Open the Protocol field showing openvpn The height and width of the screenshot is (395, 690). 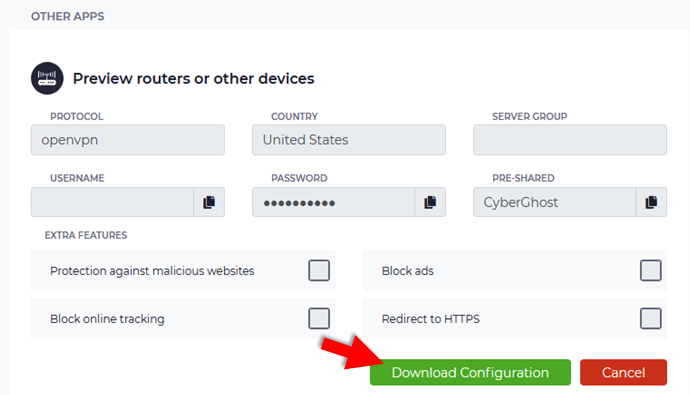pos(128,140)
